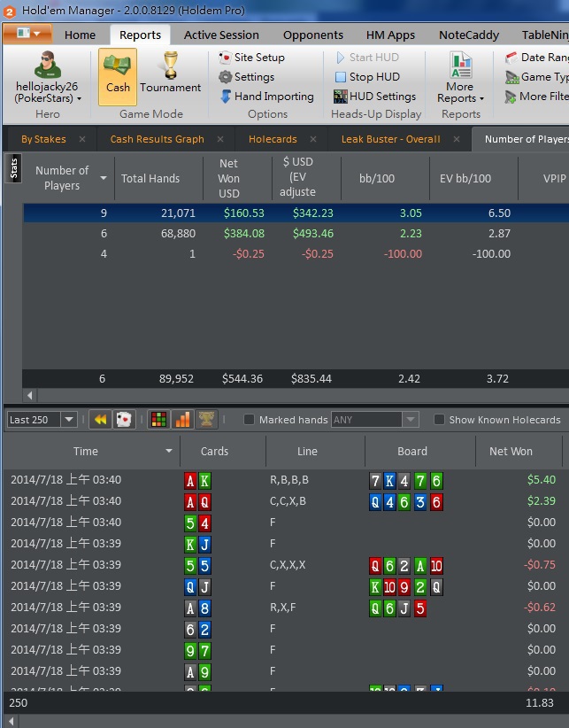
Task: Switch to the Reports ribbon tab
Action: coord(140,35)
